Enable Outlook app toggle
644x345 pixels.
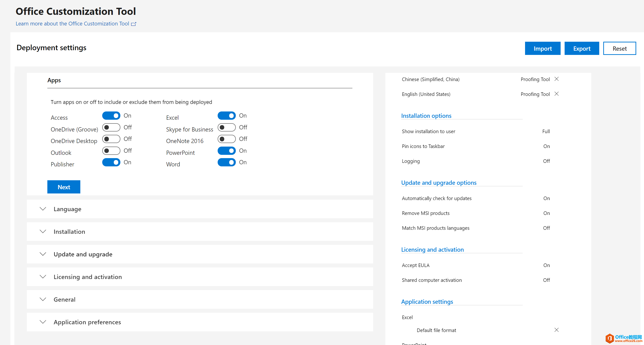[111, 151]
